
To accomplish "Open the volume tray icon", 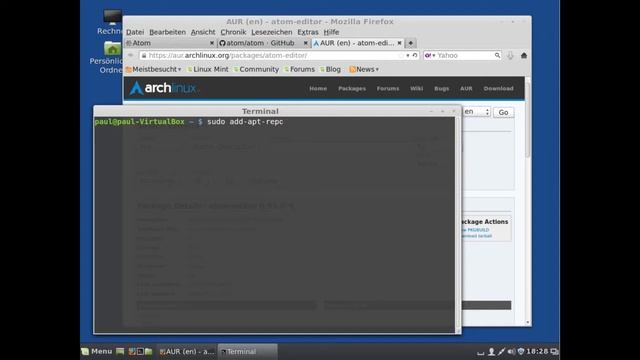I will pos(511,351).
